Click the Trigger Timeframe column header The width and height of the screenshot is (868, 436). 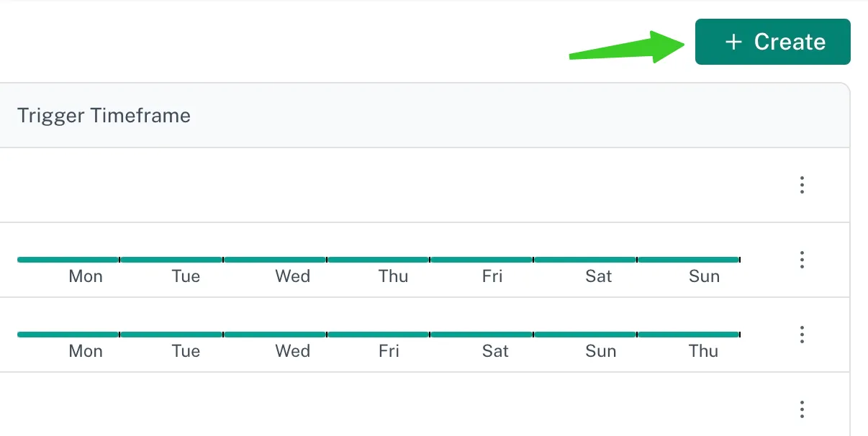click(x=104, y=115)
